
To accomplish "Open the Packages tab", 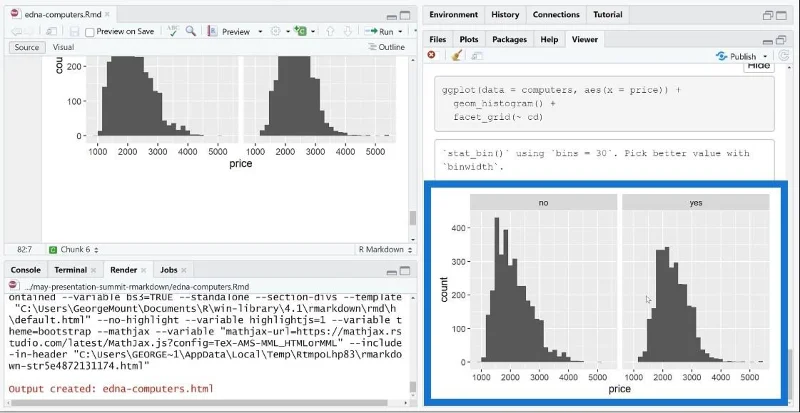I will click(x=509, y=39).
